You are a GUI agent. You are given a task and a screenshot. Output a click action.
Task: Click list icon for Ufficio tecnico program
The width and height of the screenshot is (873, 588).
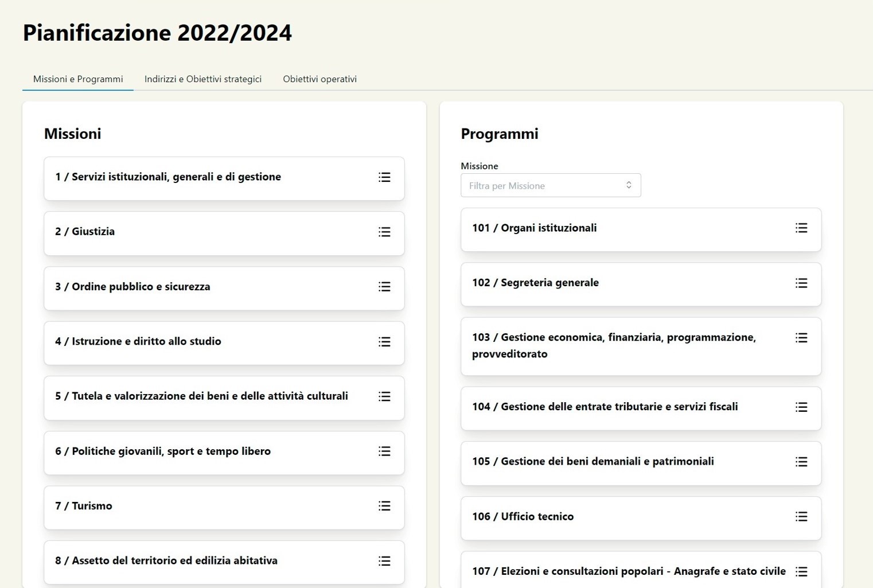click(801, 517)
